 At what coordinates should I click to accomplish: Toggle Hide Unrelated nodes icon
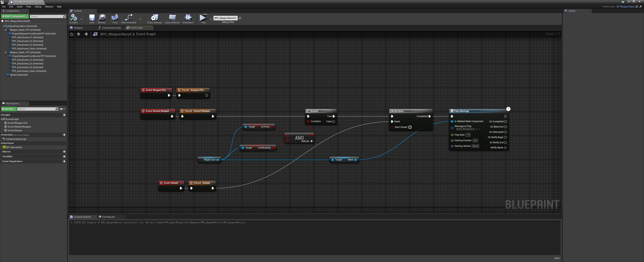[x=128, y=18]
